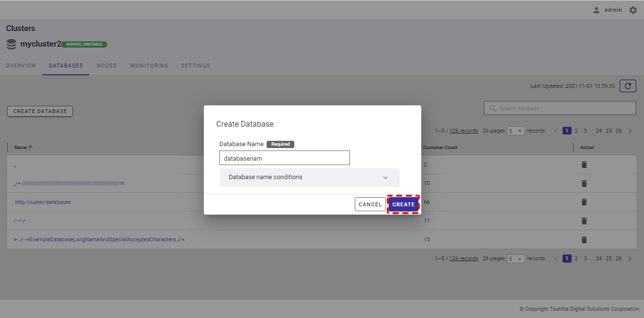This screenshot has height=318, width=644.
Task: Expand Database name conditions panel
Action: (x=309, y=178)
